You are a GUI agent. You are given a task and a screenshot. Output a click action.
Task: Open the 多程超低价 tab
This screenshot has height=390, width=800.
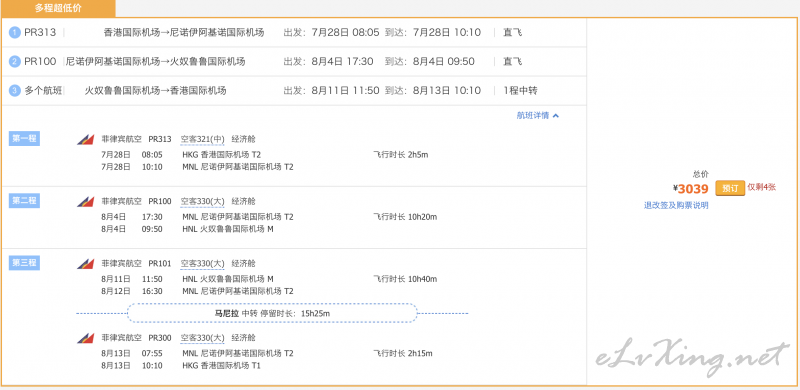tap(58, 8)
